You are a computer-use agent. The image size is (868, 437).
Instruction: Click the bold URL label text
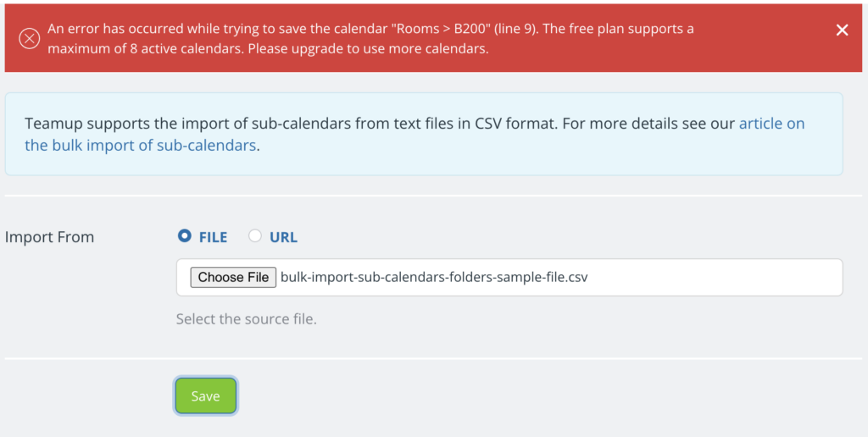(x=283, y=237)
